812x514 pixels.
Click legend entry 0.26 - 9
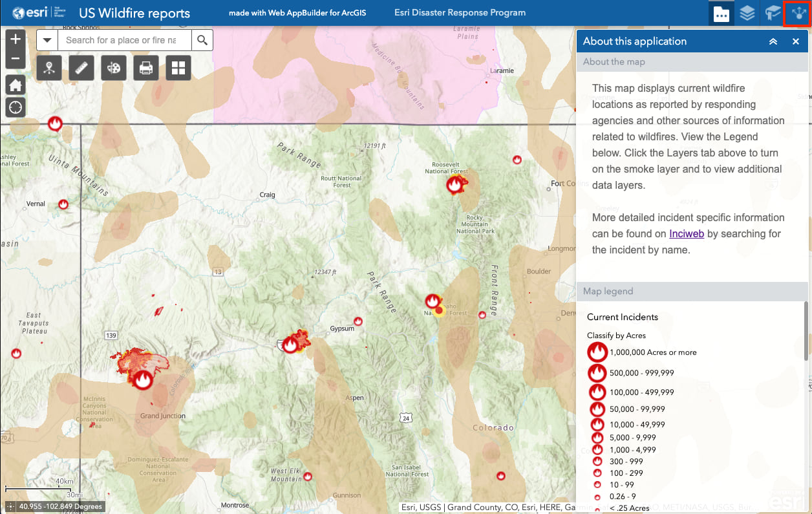click(x=622, y=497)
